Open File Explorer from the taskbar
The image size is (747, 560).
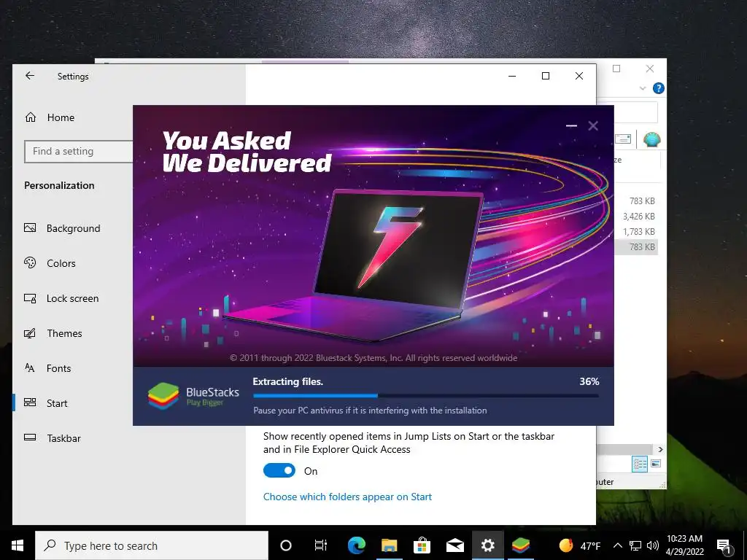[390, 545]
